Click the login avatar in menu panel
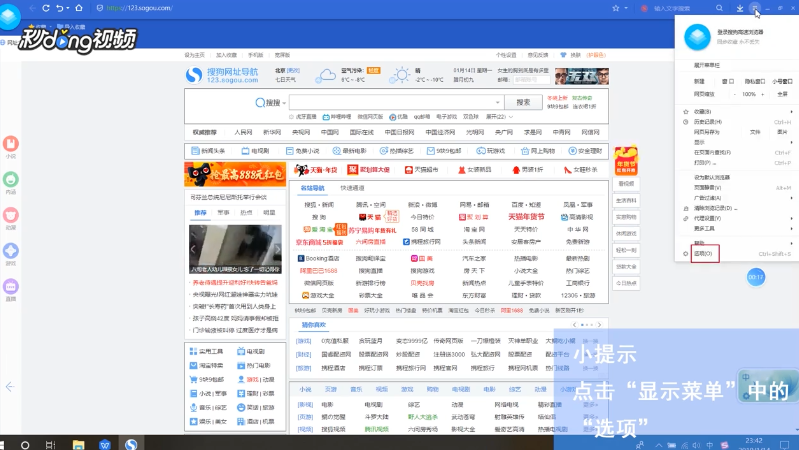This screenshot has height=450, width=799. tap(697, 37)
